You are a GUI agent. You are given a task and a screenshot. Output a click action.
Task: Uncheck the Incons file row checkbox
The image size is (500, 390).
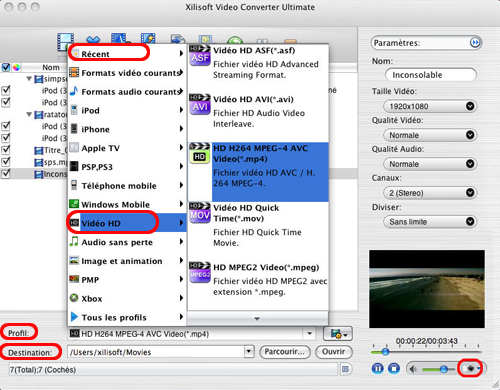(x=6, y=174)
